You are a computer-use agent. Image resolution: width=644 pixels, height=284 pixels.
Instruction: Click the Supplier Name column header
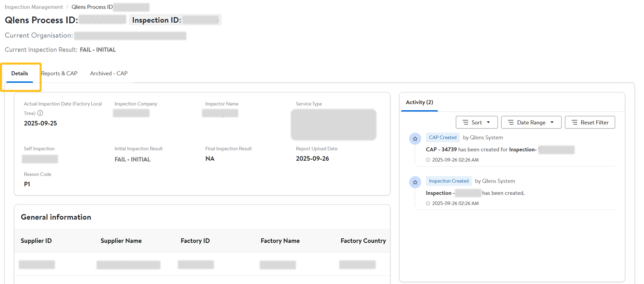click(x=121, y=241)
